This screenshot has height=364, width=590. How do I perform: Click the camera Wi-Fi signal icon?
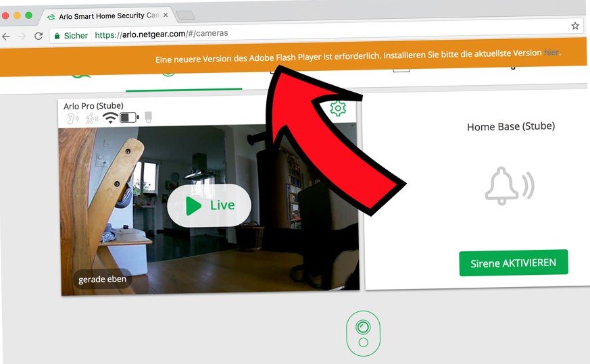pos(109,118)
